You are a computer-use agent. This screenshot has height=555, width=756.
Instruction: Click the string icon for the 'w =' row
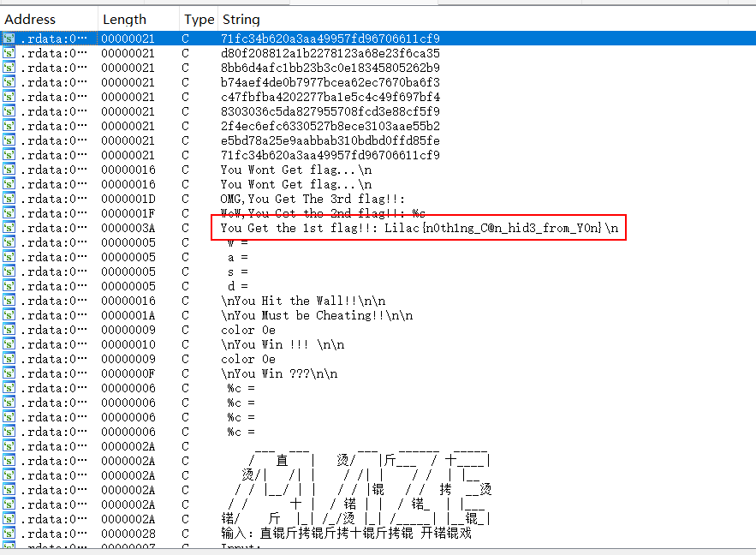tap(9, 242)
